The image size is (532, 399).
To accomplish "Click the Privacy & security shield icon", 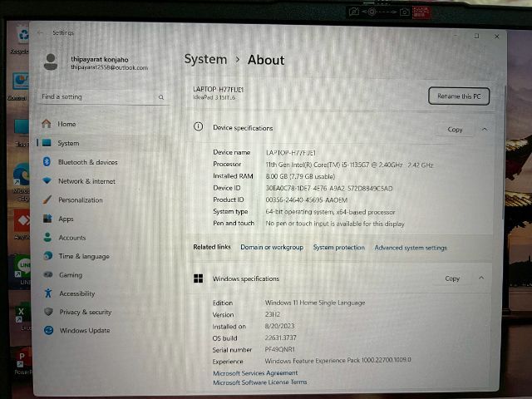I will click(x=48, y=312).
